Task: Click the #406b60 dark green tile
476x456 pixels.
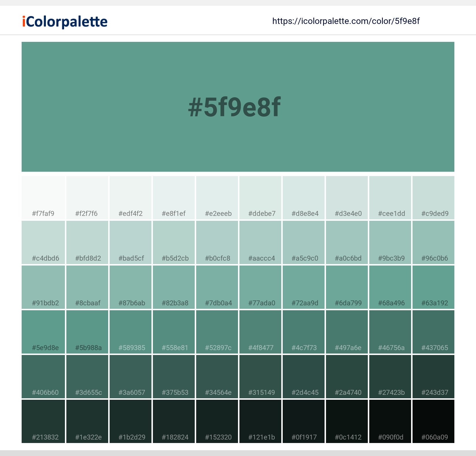Action: tap(43, 377)
